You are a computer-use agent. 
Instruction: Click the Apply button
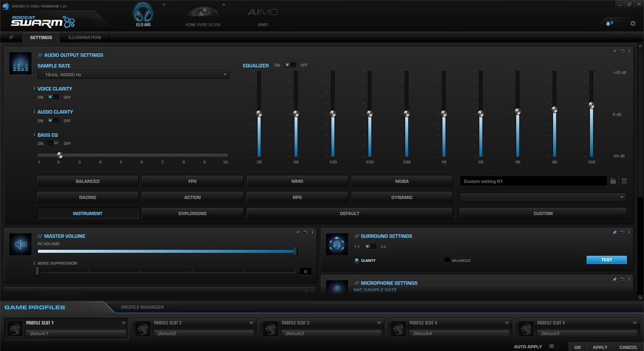pyautogui.click(x=600, y=347)
